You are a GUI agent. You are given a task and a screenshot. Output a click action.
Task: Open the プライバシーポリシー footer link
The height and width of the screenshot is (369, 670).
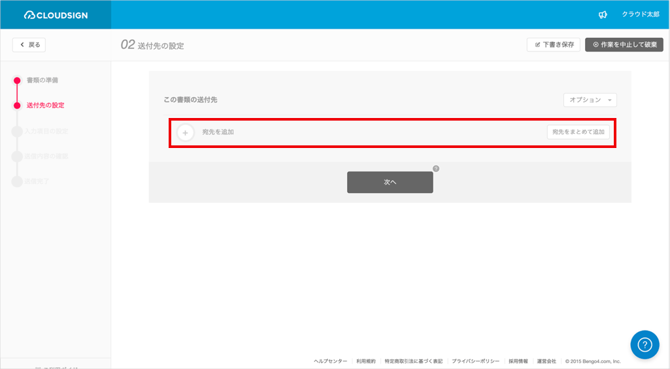pos(475,361)
